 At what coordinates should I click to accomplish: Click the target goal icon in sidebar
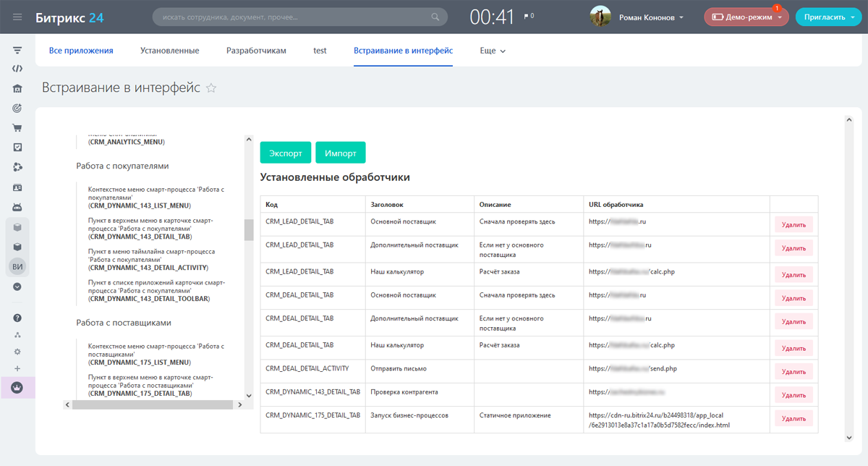tap(17, 109)
